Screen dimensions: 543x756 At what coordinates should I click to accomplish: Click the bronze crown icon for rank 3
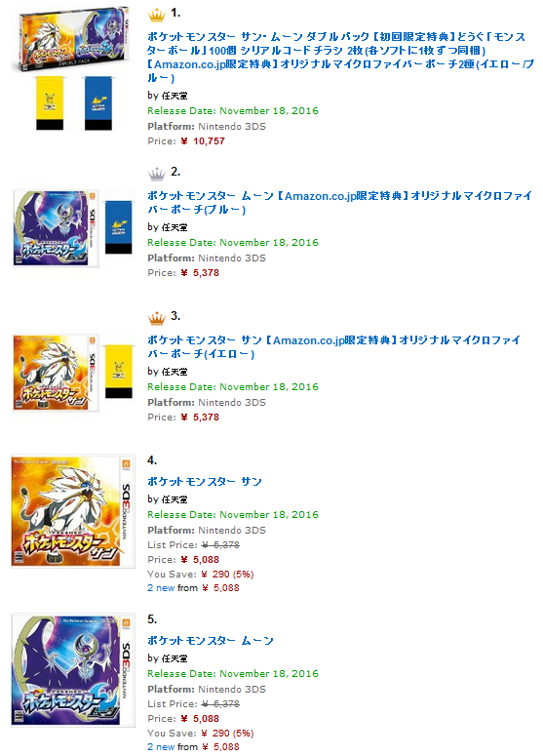tap(156, 318)
